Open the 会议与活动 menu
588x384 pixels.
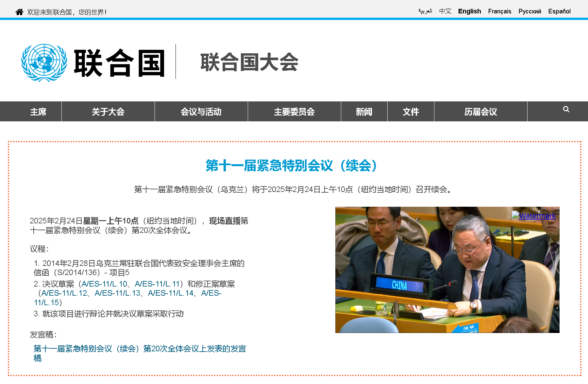click(x=201, y=112)
